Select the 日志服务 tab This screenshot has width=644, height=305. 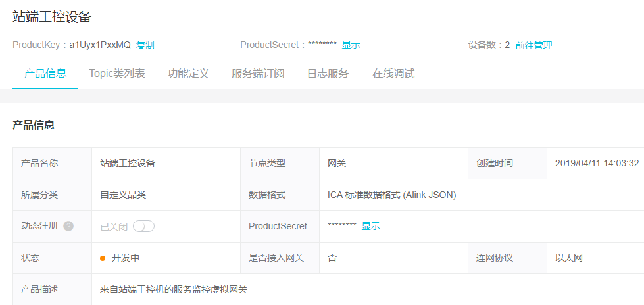pyautogui.click(x=328, y=73)
